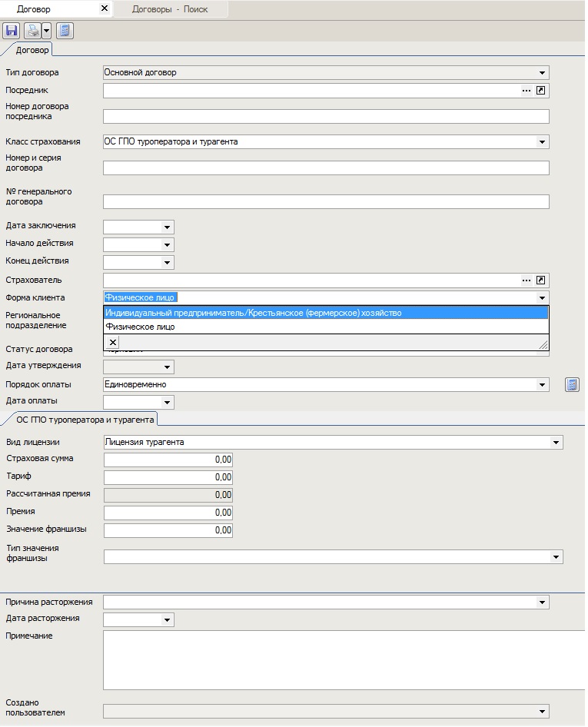
Task: Switch to the Договоры - Поиск tab
Action: [169, 9]
